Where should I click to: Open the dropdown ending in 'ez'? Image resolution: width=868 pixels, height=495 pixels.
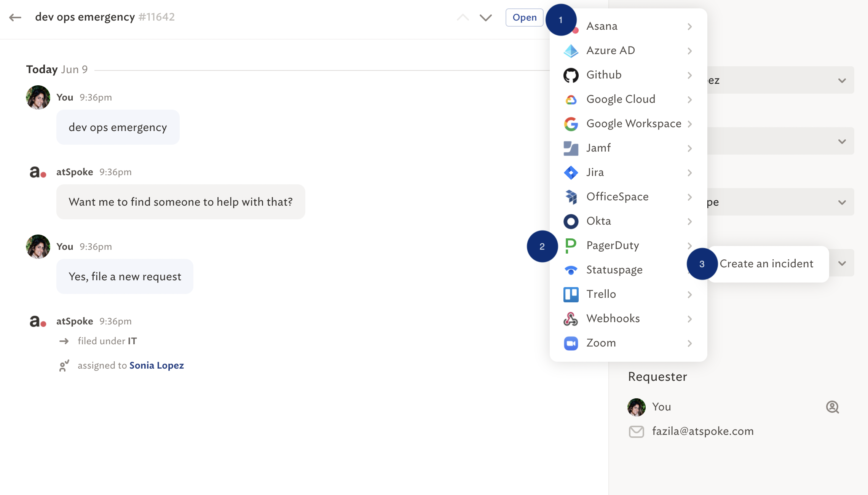[780, 80]
